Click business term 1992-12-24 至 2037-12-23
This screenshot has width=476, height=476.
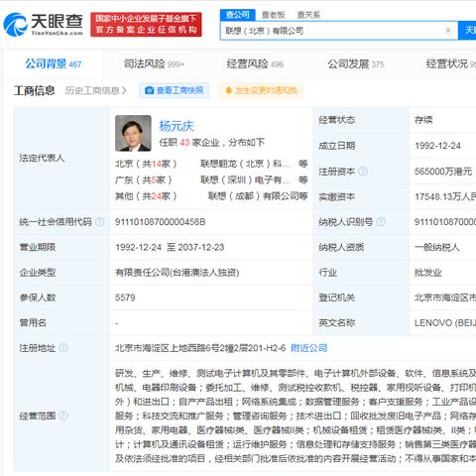[170, 247]
